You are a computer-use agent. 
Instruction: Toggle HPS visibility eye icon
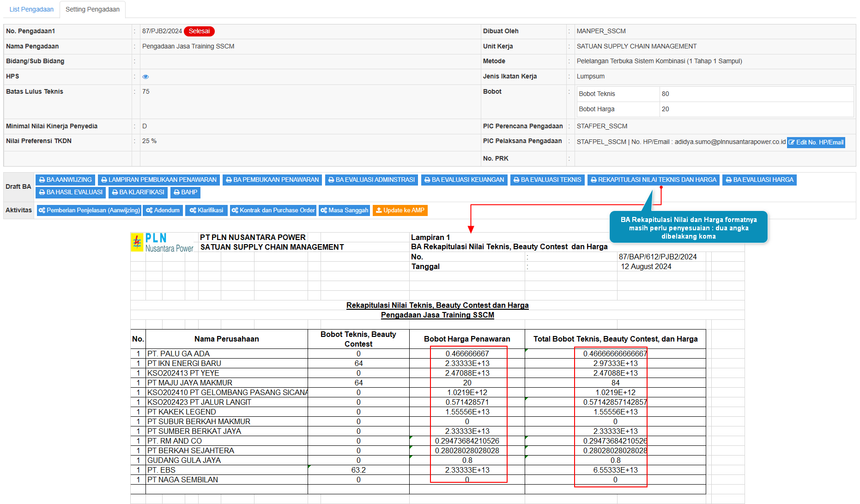(145, 77)
